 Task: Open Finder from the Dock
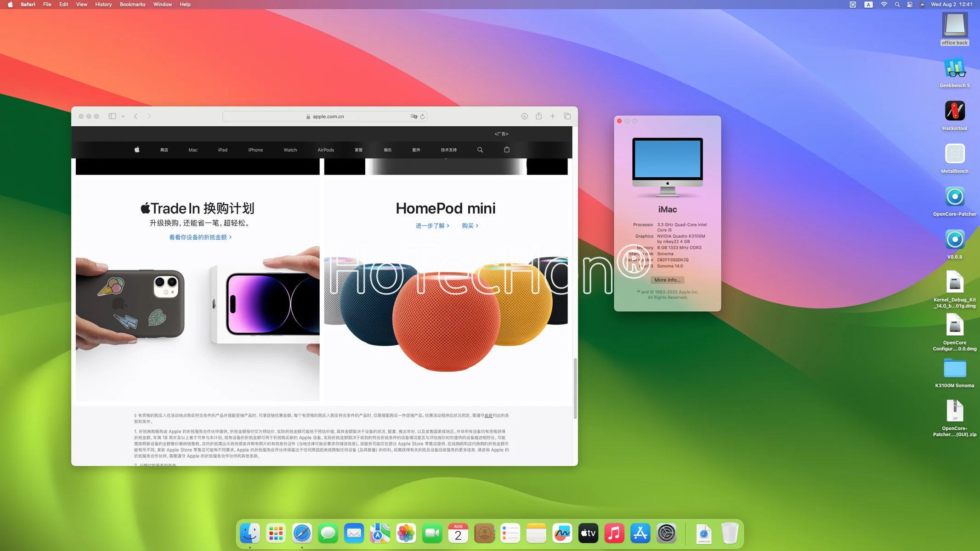click(x=250, y=533)
